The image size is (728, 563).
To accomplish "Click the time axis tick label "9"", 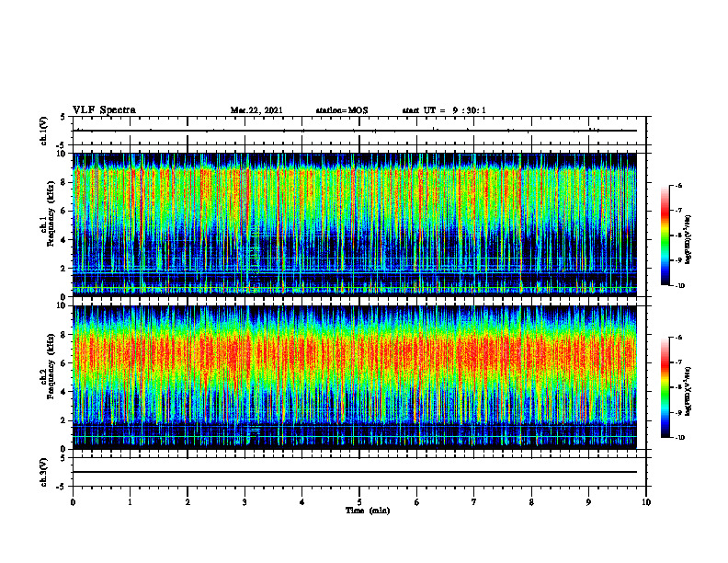I will pos(588,502).
